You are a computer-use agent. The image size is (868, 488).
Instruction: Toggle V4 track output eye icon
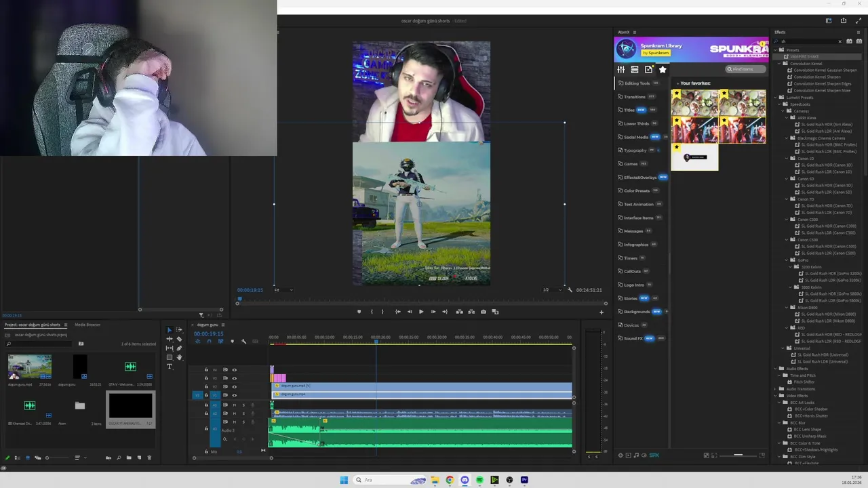(234, 370)
